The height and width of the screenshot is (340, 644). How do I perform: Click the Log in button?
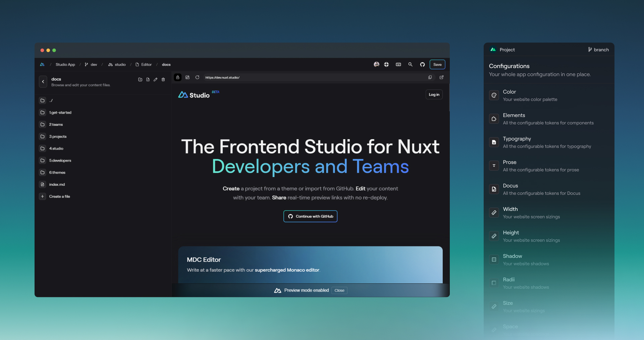coord(434,95)
